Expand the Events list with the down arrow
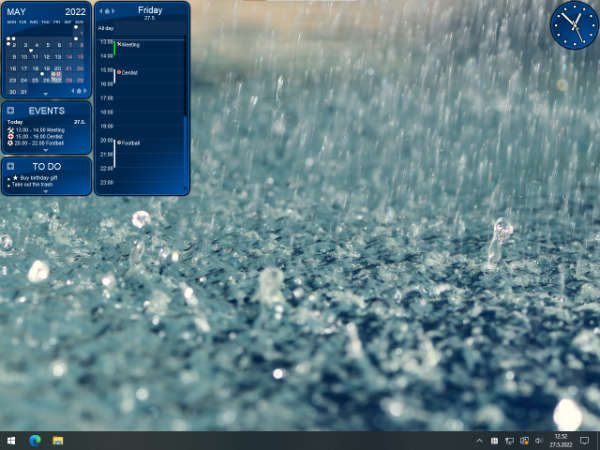 [46, 150]
